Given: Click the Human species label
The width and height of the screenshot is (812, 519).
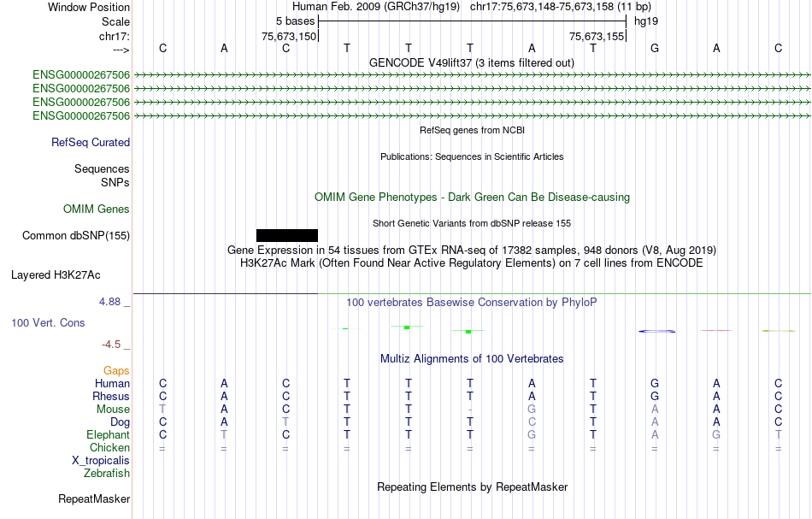Looking at the screenshot, I should tap(112, 384).
